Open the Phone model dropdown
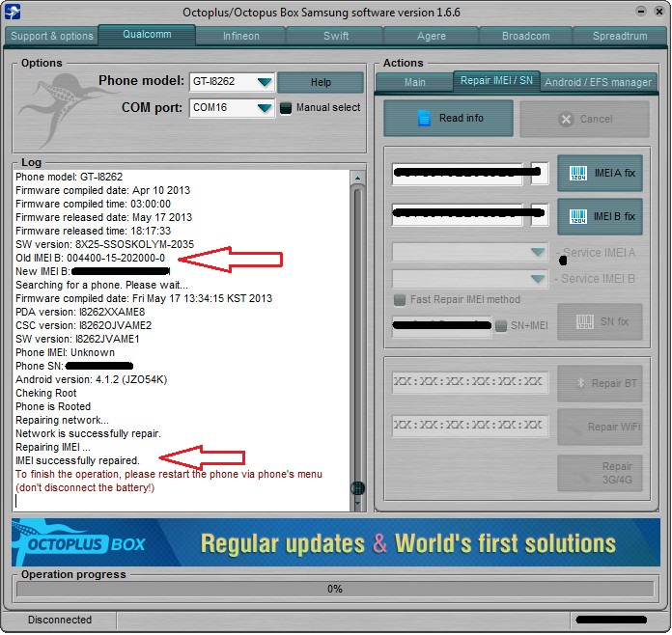The height and width of the screenshot is (635, 672). click(265, 82)
